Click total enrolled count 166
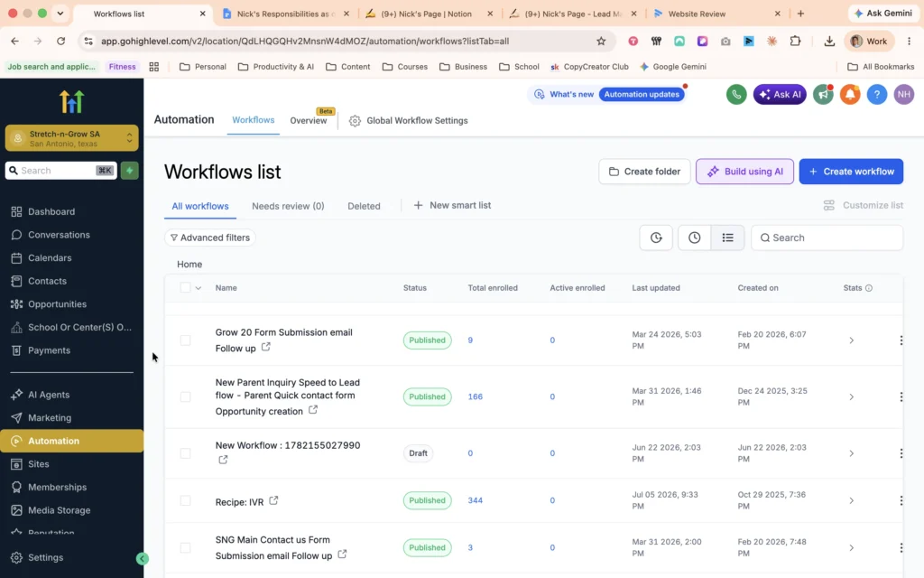 pos(475,397)
